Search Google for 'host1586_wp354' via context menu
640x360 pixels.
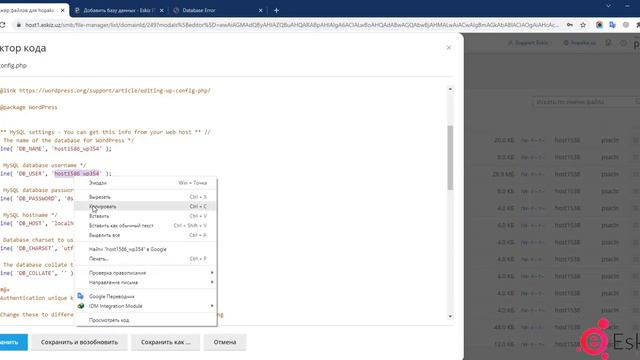pyautogui.click(x=147, y=249)
